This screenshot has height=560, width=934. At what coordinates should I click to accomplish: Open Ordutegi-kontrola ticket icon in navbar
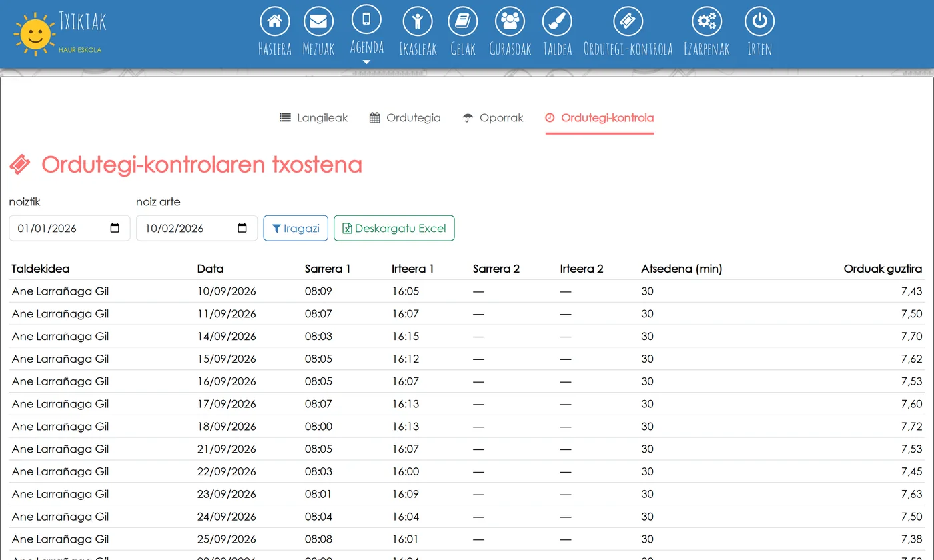click(x=628, y=21)
